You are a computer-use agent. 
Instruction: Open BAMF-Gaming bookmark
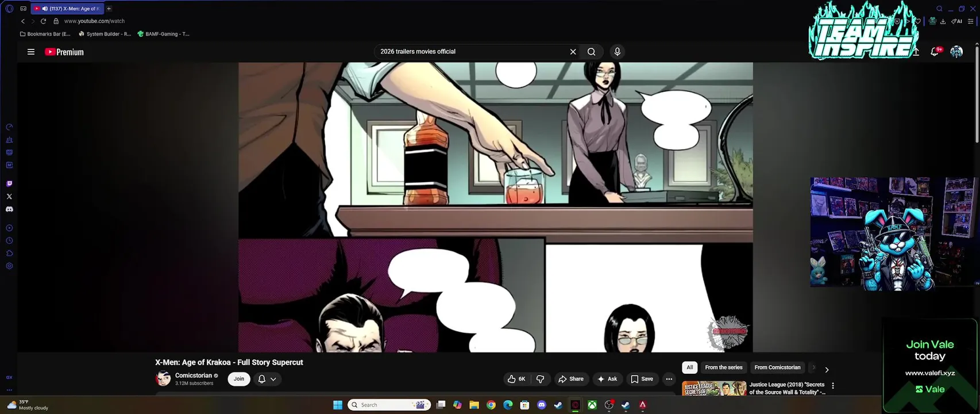click(x=163, y=34)
